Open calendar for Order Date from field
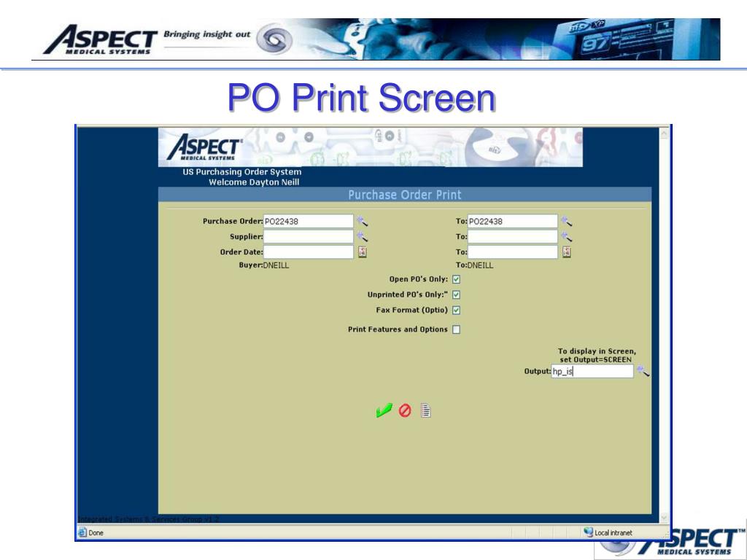This screenshot has height=560, width=747. point(363,252)
